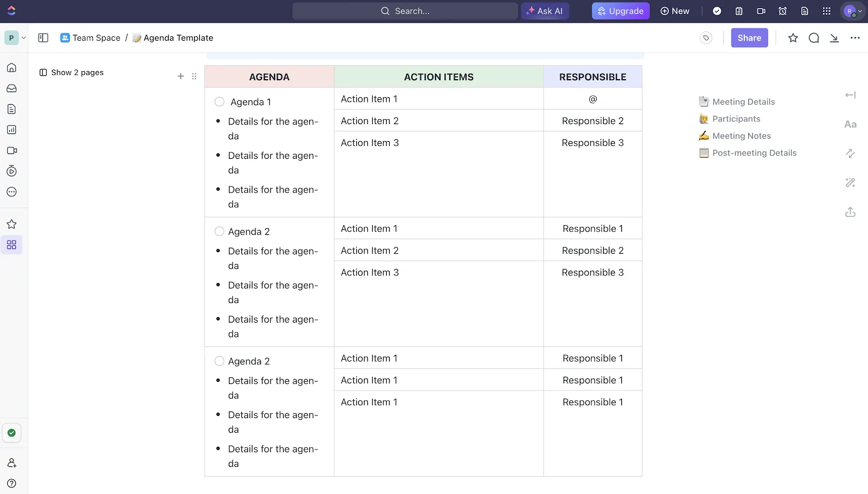Open Favorites star in left sidebar

[11, 224]
